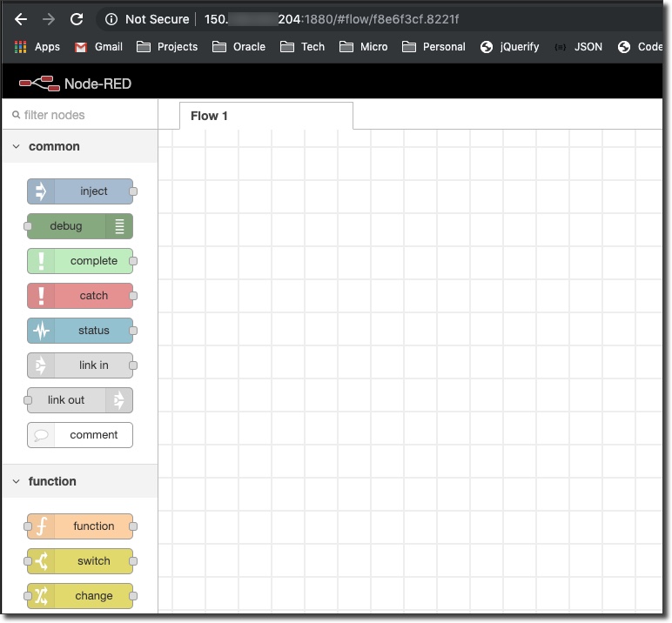Click the inject node output port

[133, 191]
